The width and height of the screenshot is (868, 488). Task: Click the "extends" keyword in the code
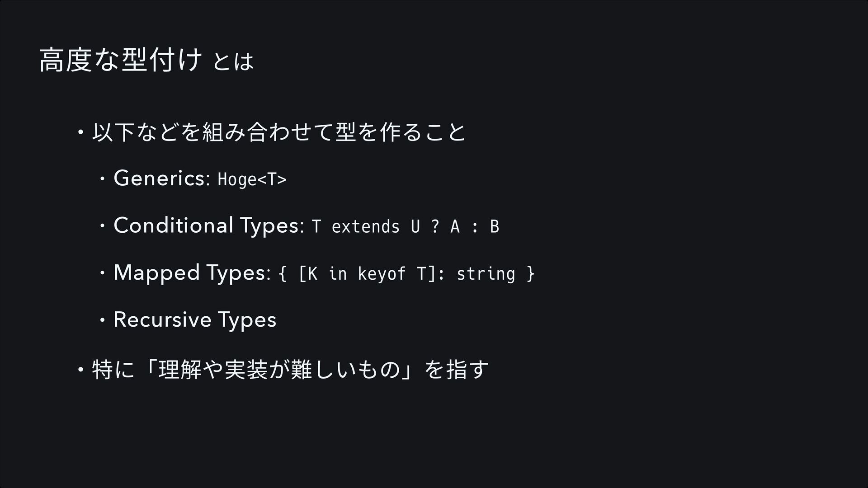[x=365, y=226]
